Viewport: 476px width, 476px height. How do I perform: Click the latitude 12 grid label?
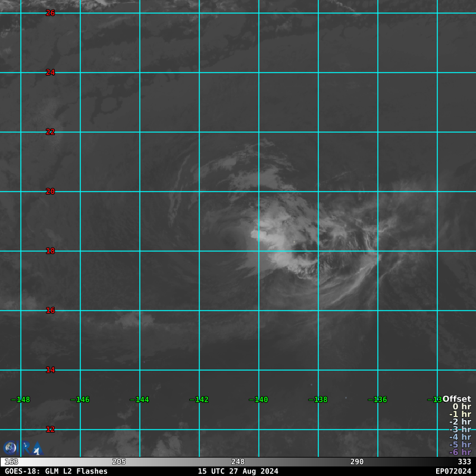click(51, 430)
